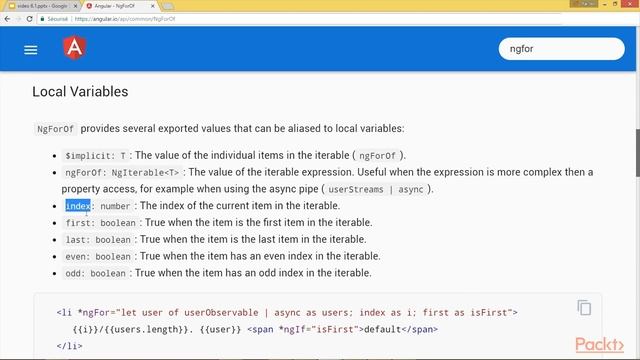This screenshot has height=360, width=640.
Task: Click the inline ngForOf code in parentheses
Action: tap(377, 156)
